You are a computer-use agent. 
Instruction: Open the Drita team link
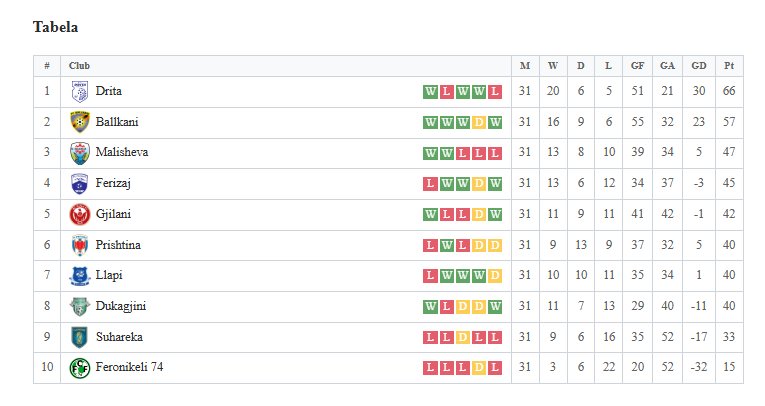click(109, 92)
